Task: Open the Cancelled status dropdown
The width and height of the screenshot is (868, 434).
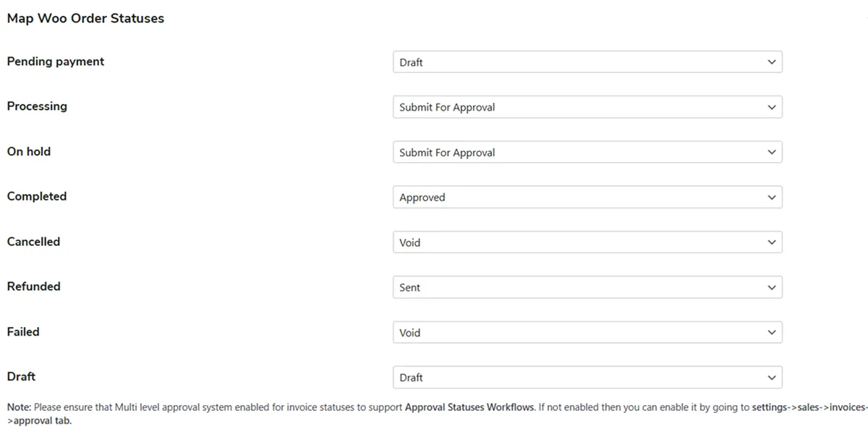Action: tap(587, 242)
